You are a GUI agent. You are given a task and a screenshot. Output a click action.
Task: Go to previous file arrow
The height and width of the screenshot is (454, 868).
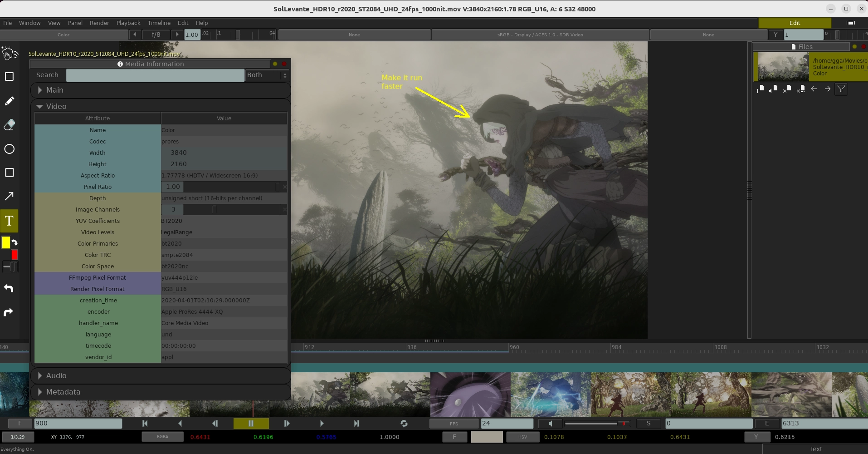[814, 89]
